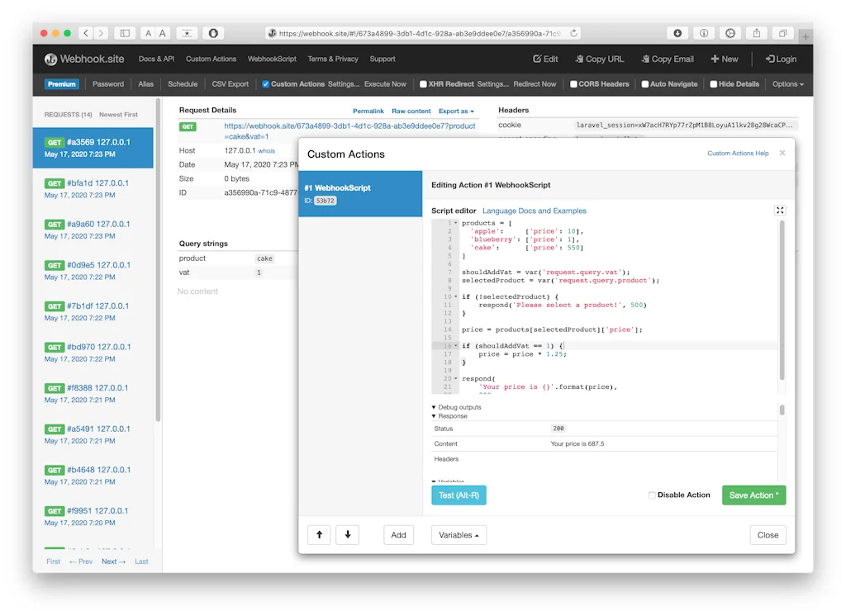
Task: Select request #bfa1d in the sidebar
Action: tap(93, 188)
